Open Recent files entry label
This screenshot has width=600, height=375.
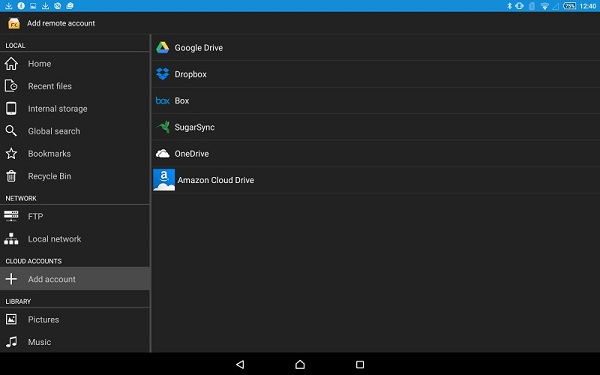coord(50,86)
